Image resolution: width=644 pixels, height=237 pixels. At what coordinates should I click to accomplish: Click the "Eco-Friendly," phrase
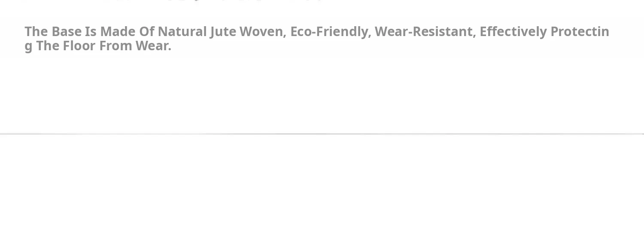[331, 32]
